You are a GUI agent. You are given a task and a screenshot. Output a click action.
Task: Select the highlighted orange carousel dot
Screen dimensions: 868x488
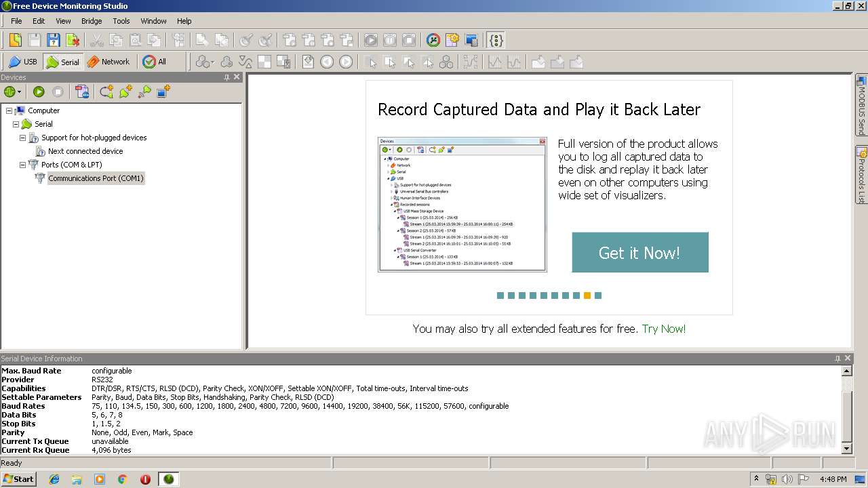pos(587,296)
